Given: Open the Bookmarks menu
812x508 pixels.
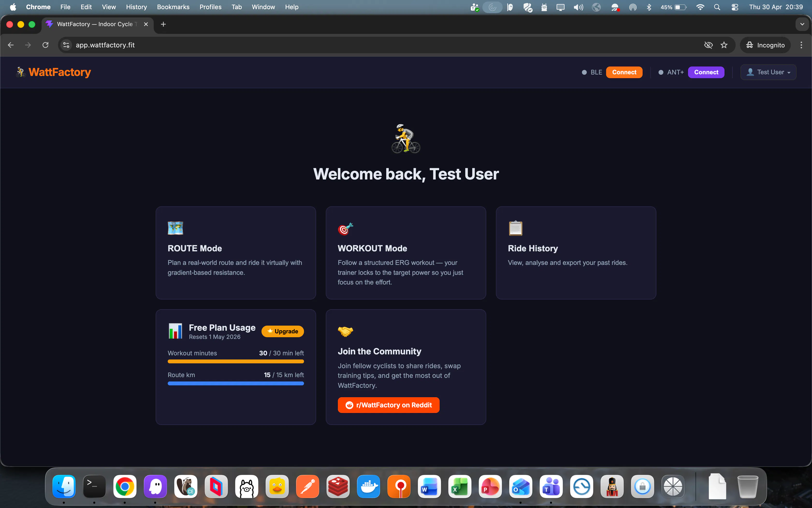Looking at the screenshot, I should click(x=173, y=7).
